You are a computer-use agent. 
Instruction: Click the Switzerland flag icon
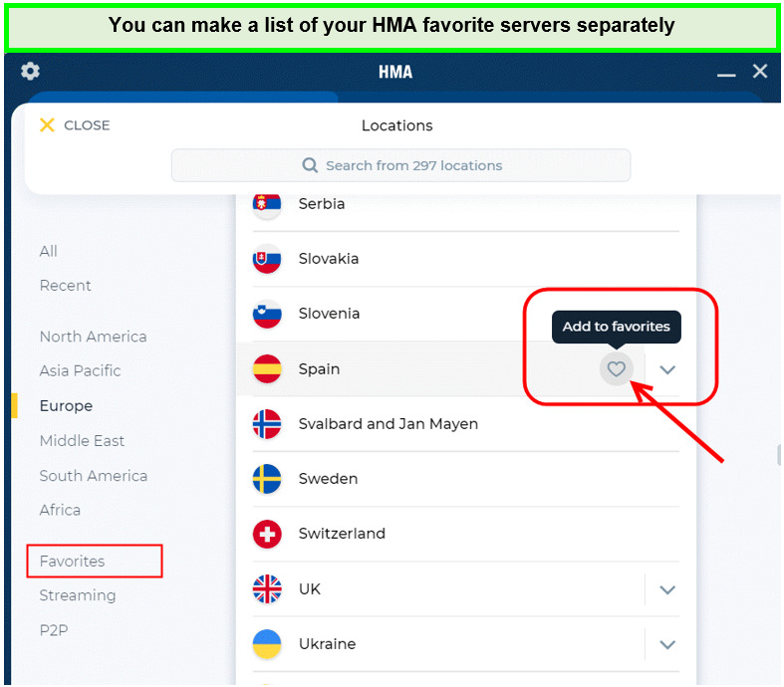[267, 534]
